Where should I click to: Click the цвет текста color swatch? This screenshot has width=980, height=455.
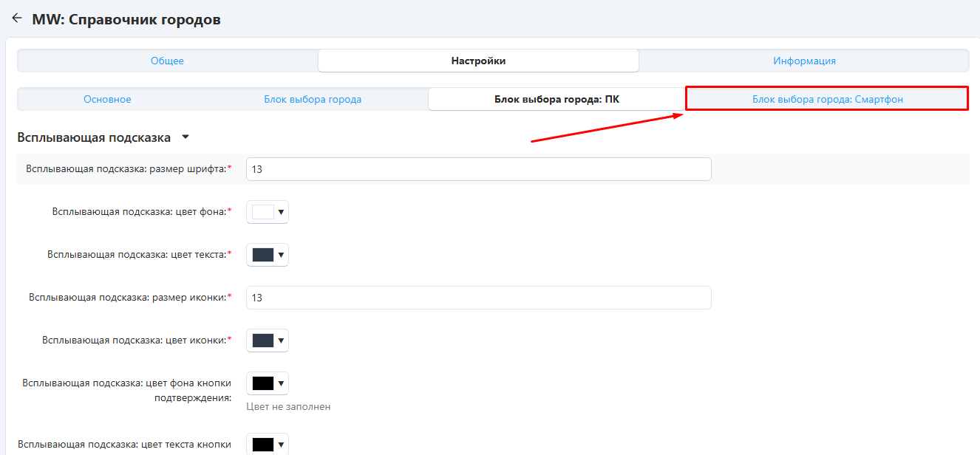pyautogui.click(x=262, y=255)
